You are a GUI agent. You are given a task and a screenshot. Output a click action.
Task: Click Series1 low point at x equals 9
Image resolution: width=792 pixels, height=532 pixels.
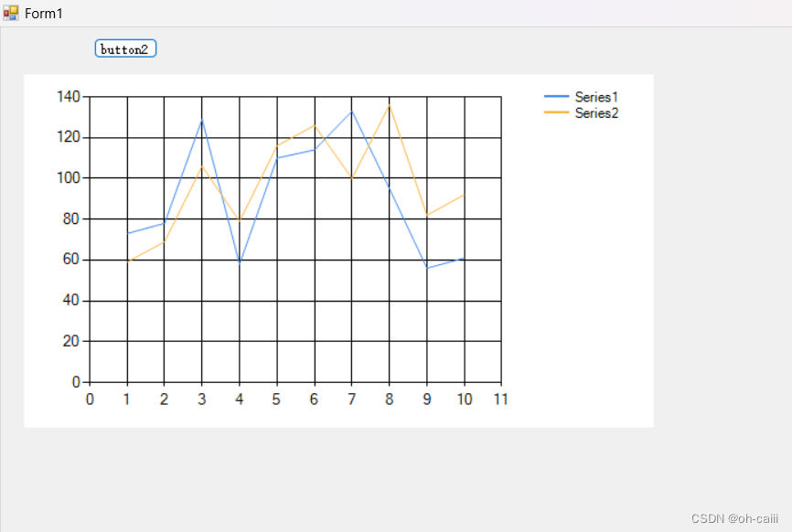coord(426,268)
